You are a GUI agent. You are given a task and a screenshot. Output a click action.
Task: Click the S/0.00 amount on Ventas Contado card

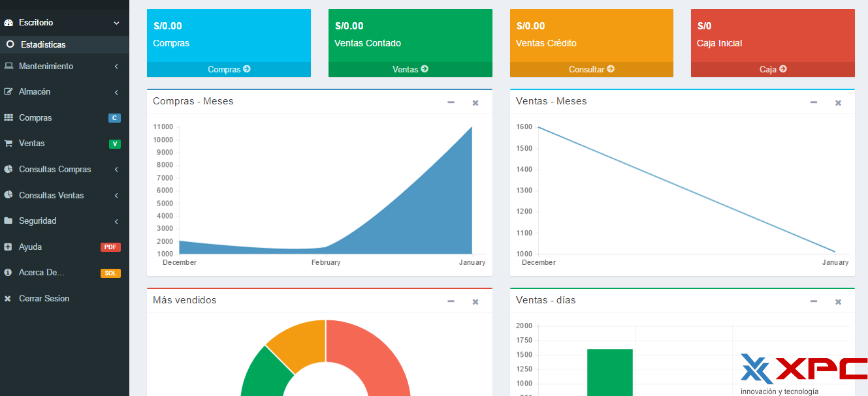349,26
